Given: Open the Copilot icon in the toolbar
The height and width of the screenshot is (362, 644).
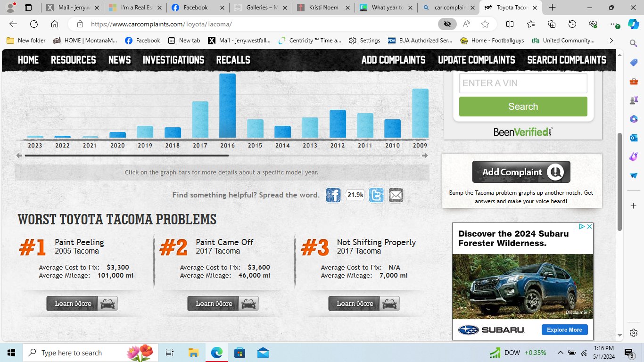Looking at the screenshot, I should 633,24.
